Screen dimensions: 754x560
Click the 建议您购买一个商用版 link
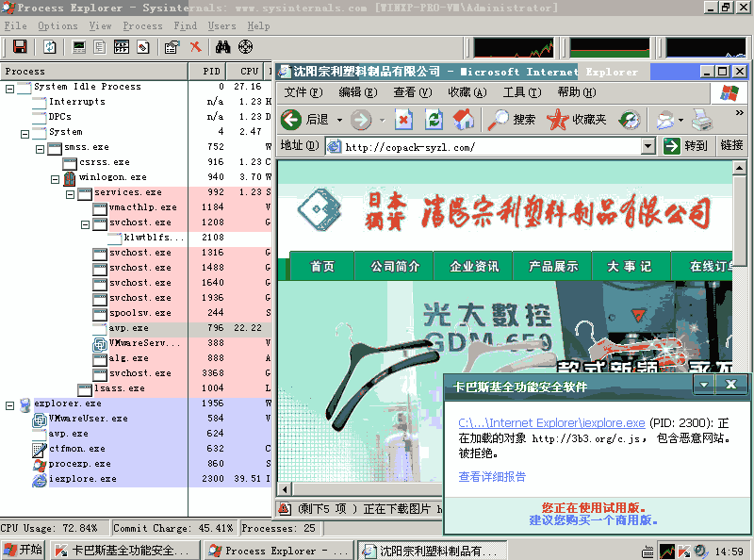click(593, 520)
